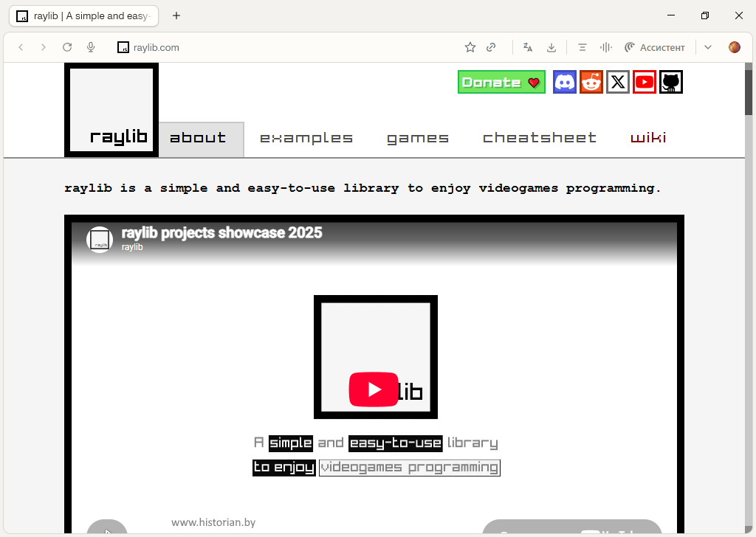
Task: Open the wiki link
Action: (x=648, y=138)
